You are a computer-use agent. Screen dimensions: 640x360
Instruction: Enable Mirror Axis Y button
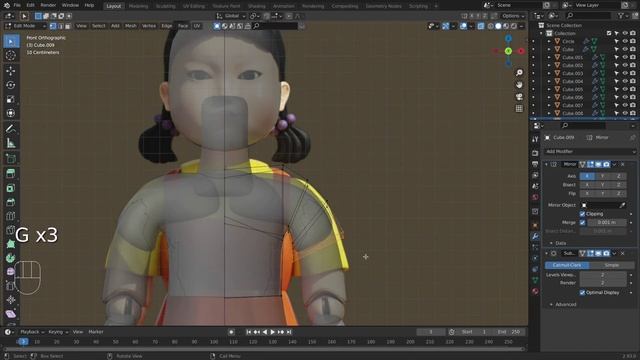pyautogui.click(x=602, y=176)
